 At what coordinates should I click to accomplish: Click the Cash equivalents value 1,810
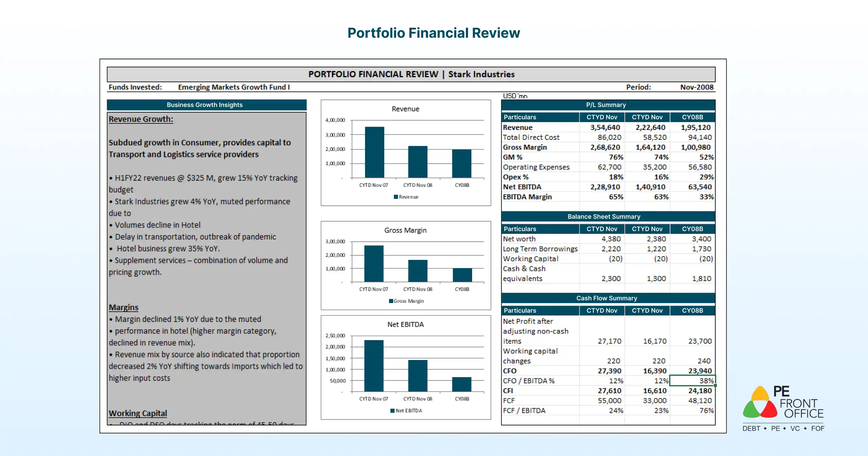702,279
